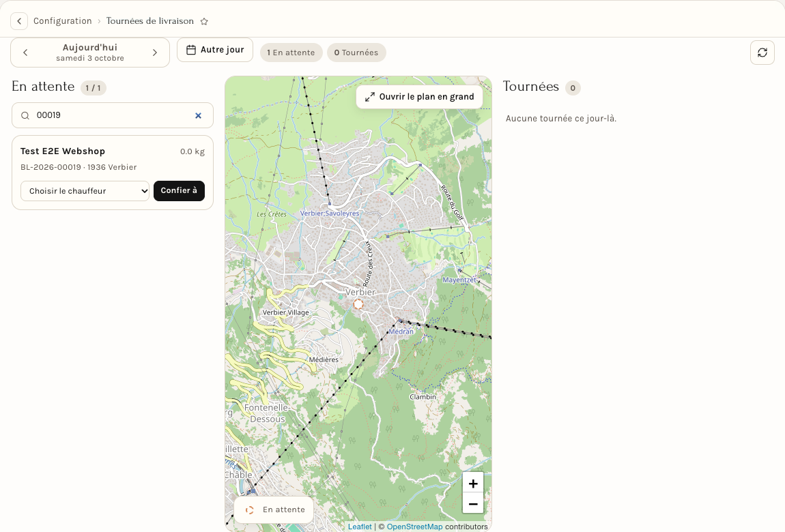Screen dimensions: 785x532
Task: Click the back arrow button next to Configuration
Action: point(19,21)
